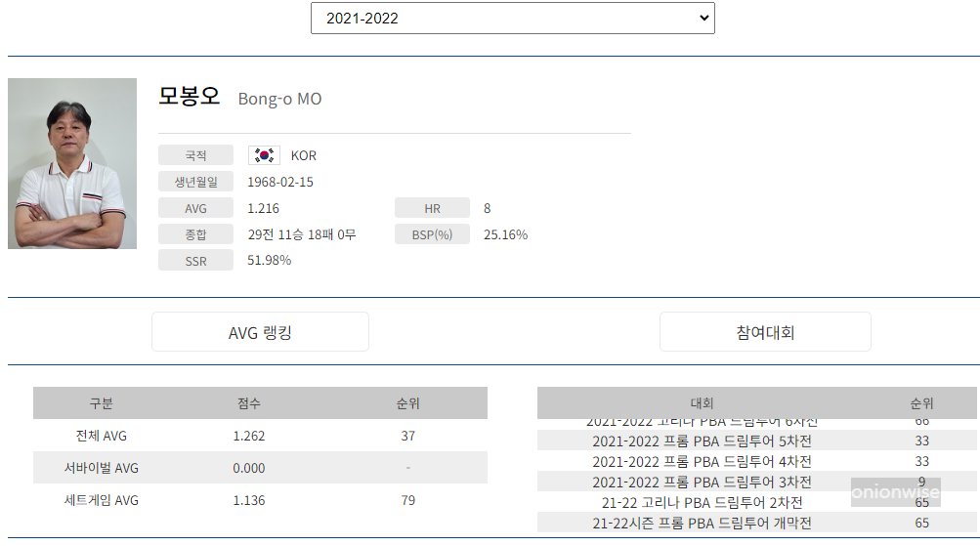Select the 프롬 PBA 드림투어 개막전 row

[x=757, y=523]
